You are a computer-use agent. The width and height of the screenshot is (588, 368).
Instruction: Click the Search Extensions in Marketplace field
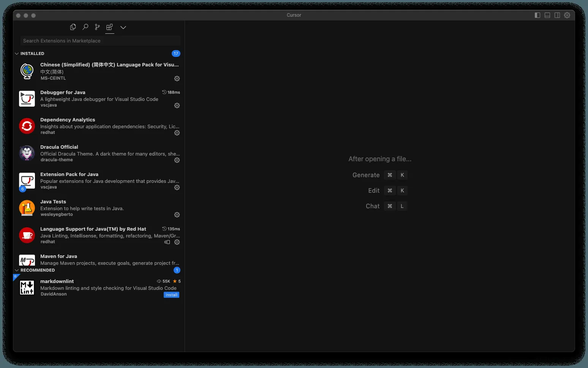pos(100,41)
